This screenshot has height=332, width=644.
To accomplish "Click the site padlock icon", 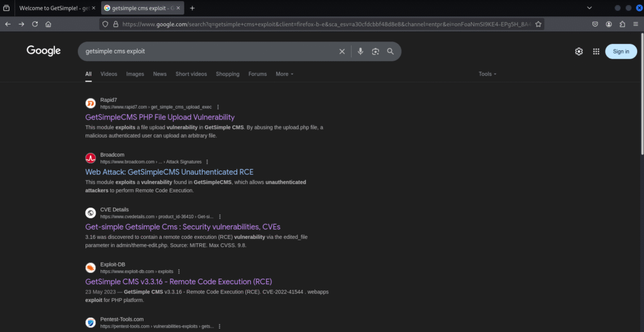I will pos(116,25).
